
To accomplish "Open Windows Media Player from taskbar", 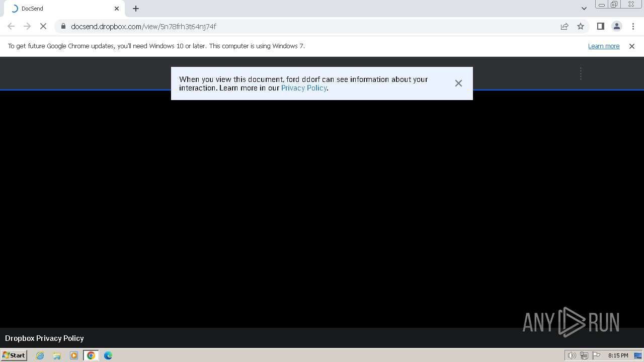I will tap(74, 355).
